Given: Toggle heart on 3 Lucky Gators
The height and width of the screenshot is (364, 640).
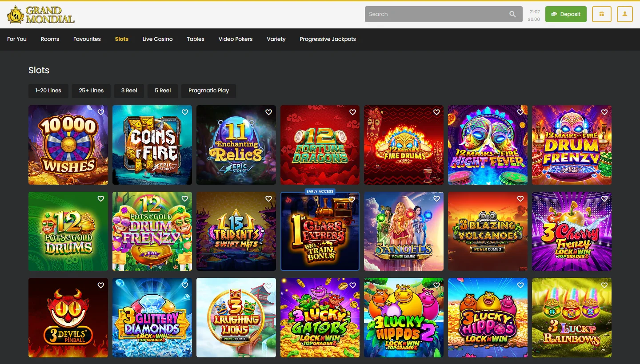Looking at the screenshot, I should coord(352,285).
